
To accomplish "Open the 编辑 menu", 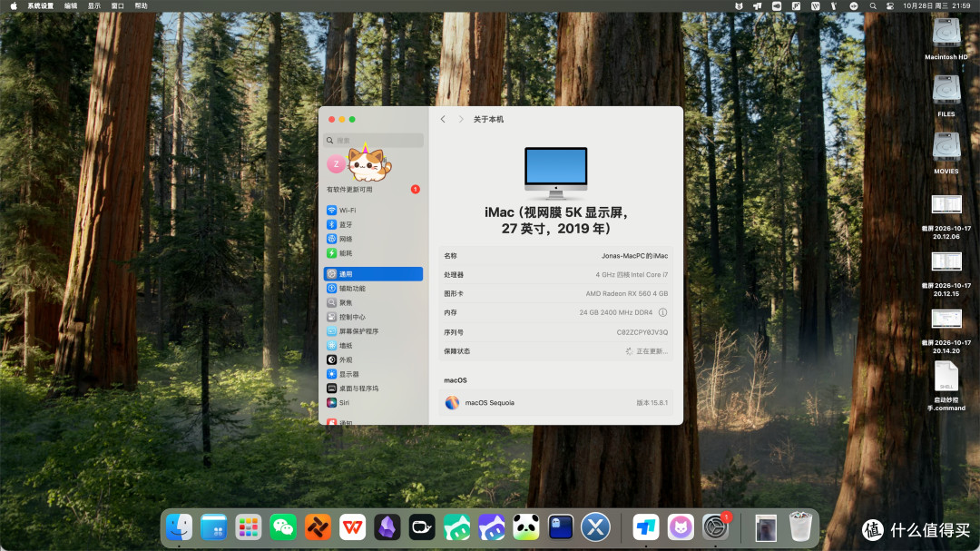I will coord(71,5).
